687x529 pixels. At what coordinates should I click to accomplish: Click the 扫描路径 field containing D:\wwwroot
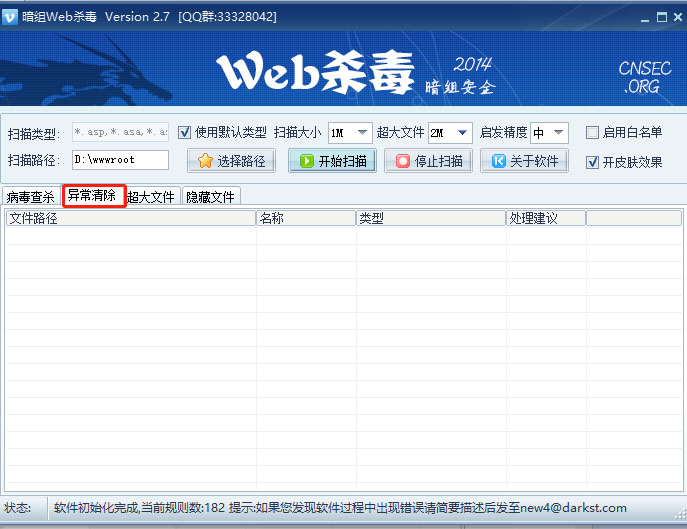[120, 160]
